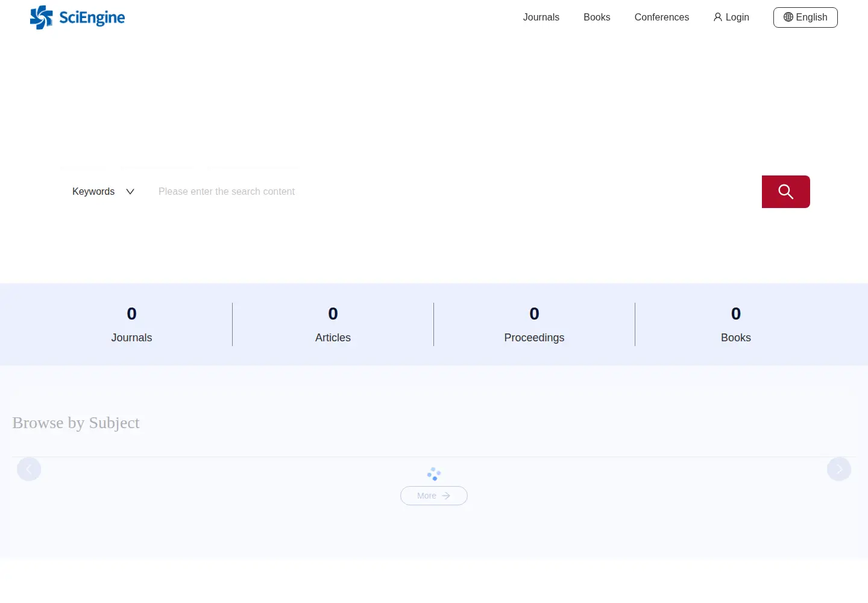Click the Proceedings count statistic
Image resolution: width=868 pixels, height=603 pixels.
(534, 325)
